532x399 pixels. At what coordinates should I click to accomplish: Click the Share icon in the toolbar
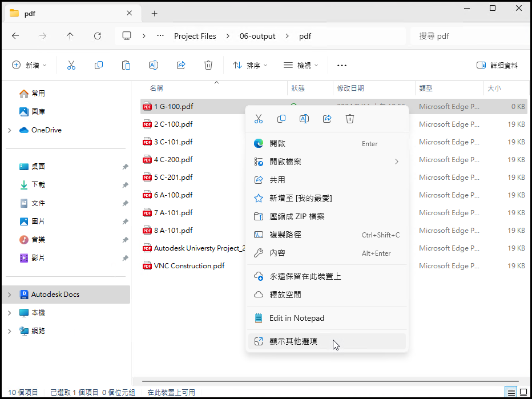point(181,65)
